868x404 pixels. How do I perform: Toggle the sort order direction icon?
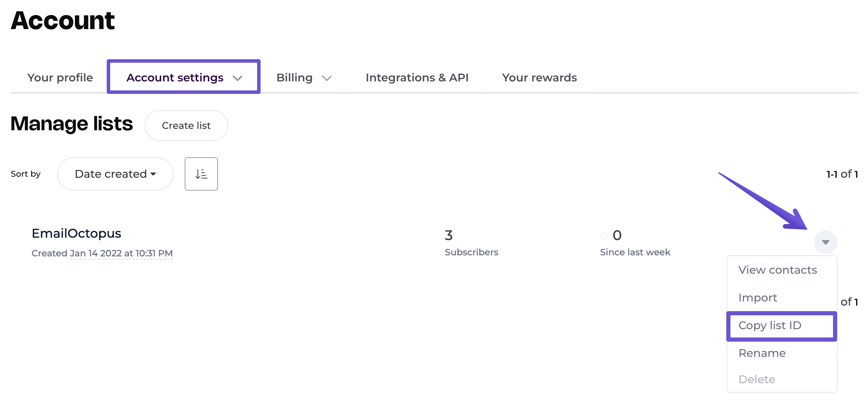point(201,174)
